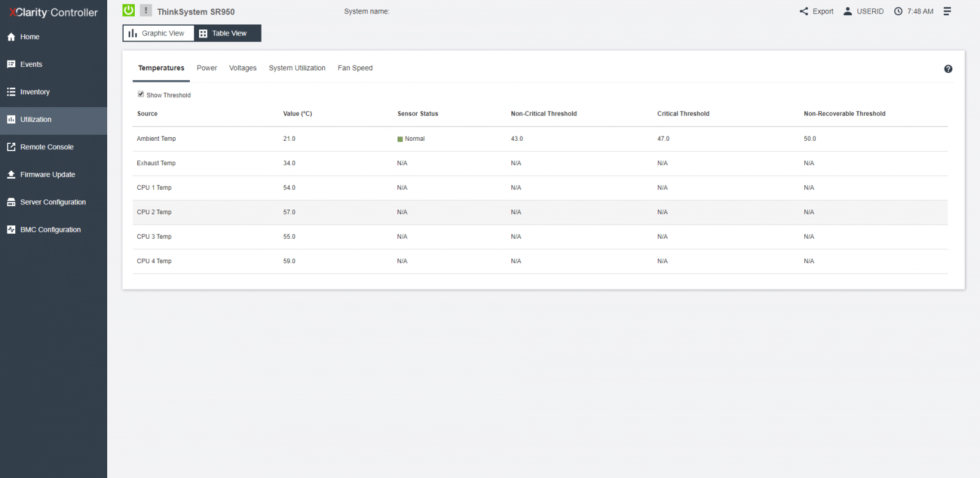Select the CPU 4 Temp row label
The image size is (980, 478).
point(154,261)
